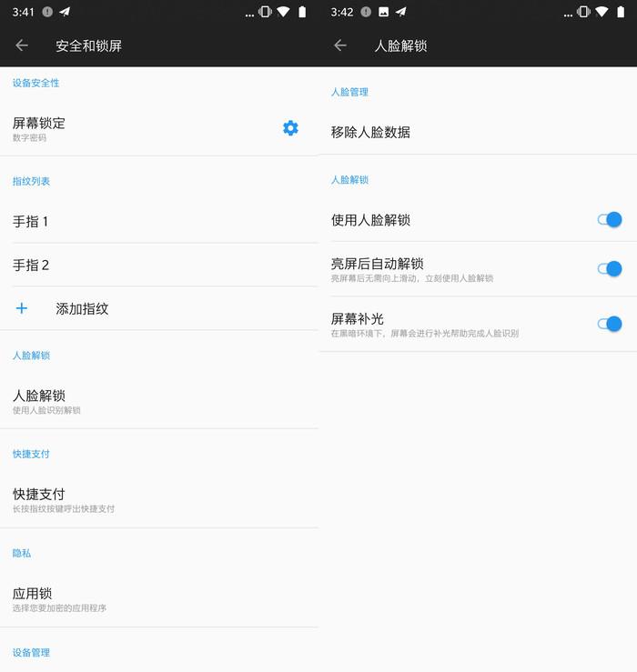This screenshot has width=637, height=672.
Task: Open screen lock gear settings icon
Action: point(290,128)
